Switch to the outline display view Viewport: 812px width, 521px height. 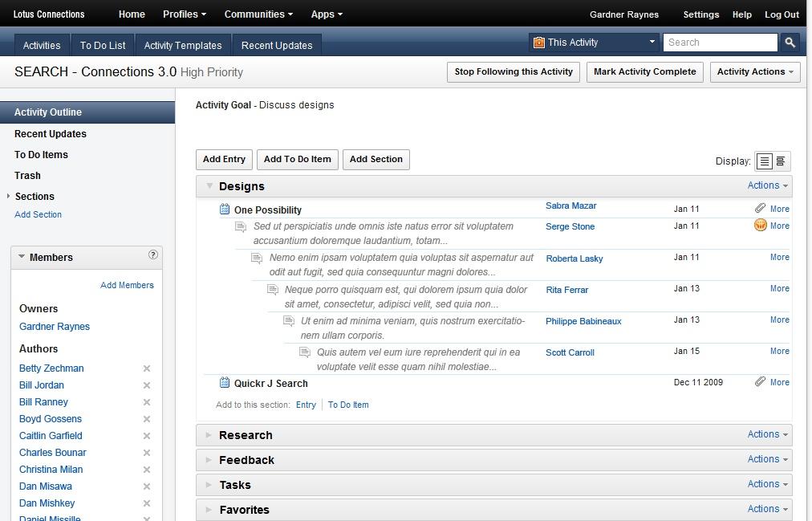tap(781, 161)
